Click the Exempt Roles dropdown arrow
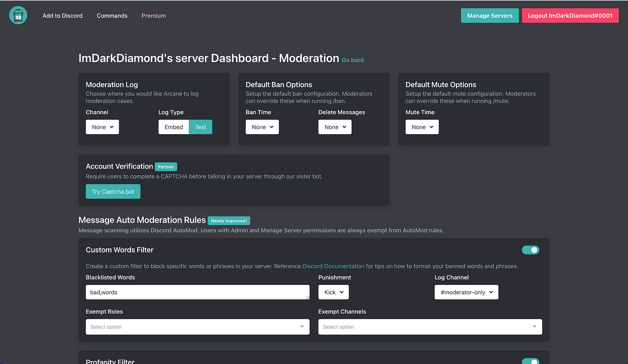 302,327
